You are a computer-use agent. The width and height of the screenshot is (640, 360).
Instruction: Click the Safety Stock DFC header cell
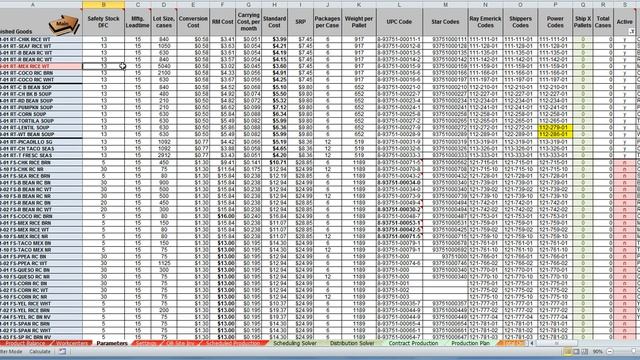[x=103, y=22]
